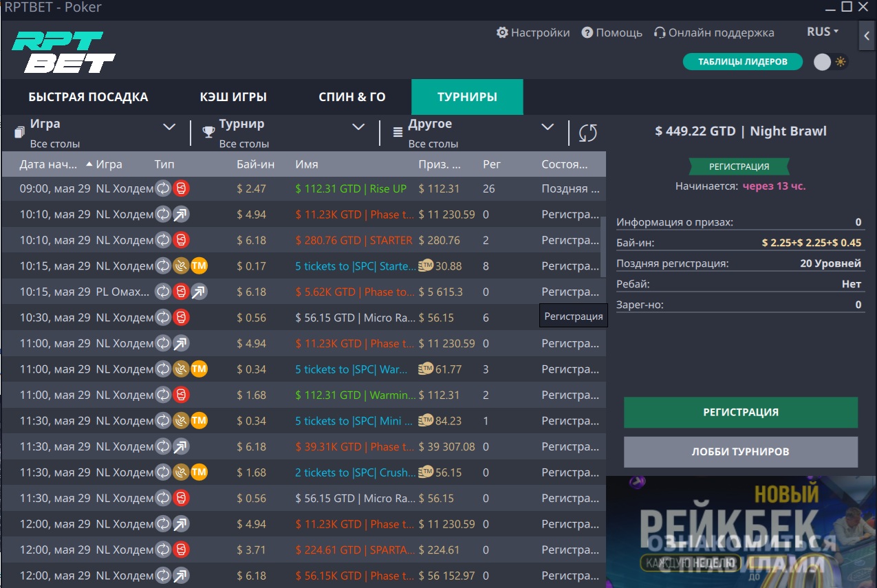877x588 pixels.
Task: Click the red knockout icon on the Rise UP row
Action: point(181,188)
